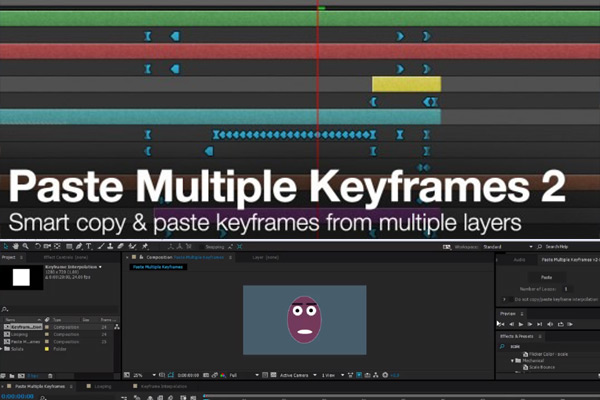Screen dimensions: 600x400
Task: Select the Clone Stamp tool
Action: [x=110, y=247]
